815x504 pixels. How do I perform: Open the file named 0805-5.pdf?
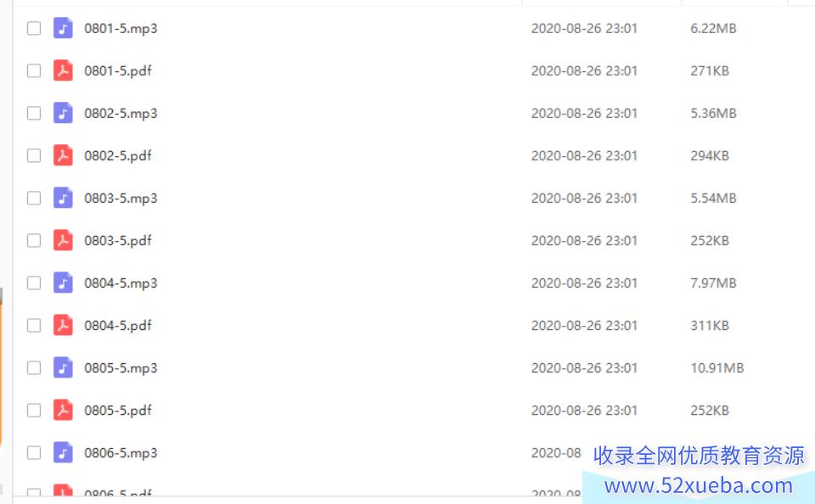118,411
